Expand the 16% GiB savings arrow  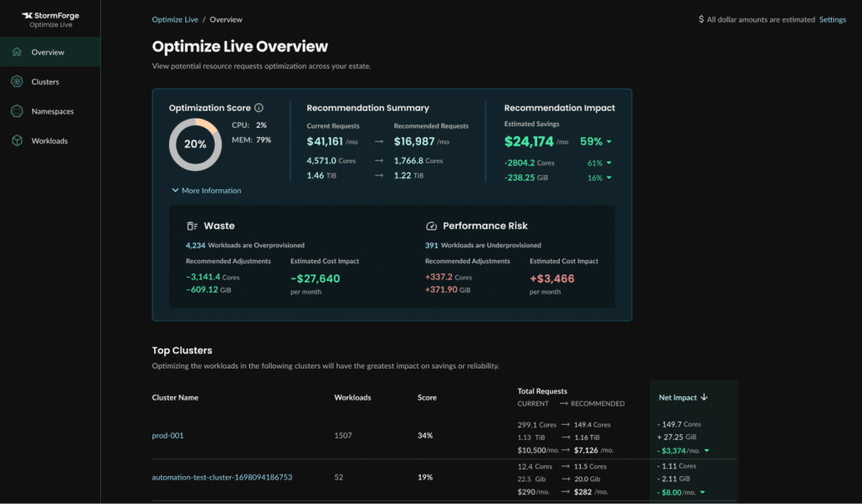(609, 178)
